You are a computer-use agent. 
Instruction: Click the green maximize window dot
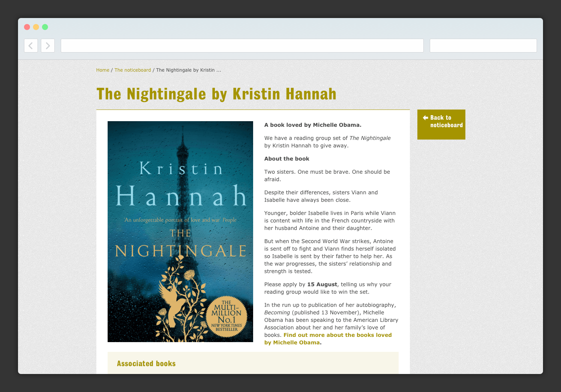pos(45,27)
